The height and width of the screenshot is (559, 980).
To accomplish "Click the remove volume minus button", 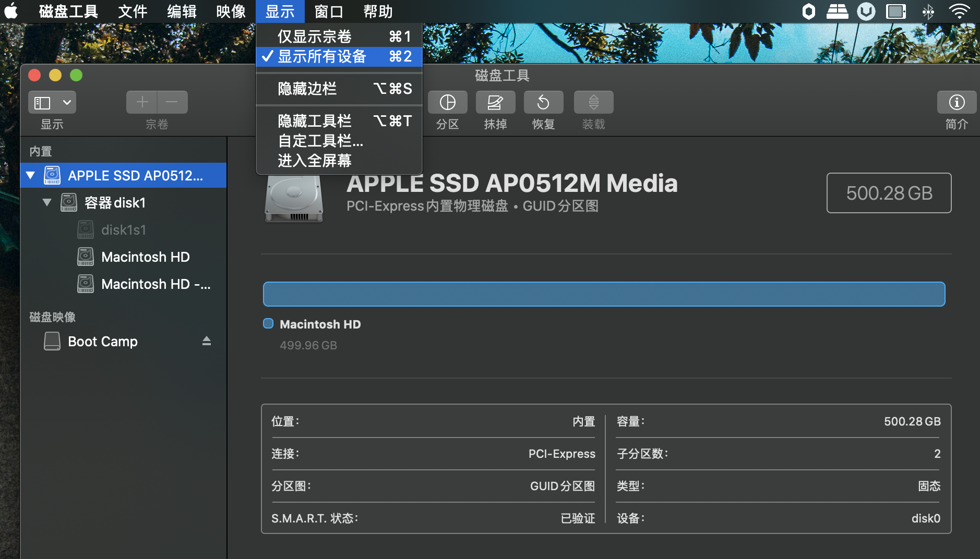I will [172, 102].
